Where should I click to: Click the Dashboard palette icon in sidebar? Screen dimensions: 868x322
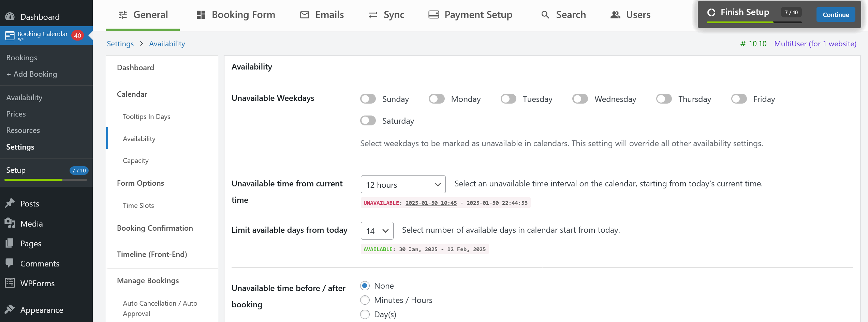point(10,16)
